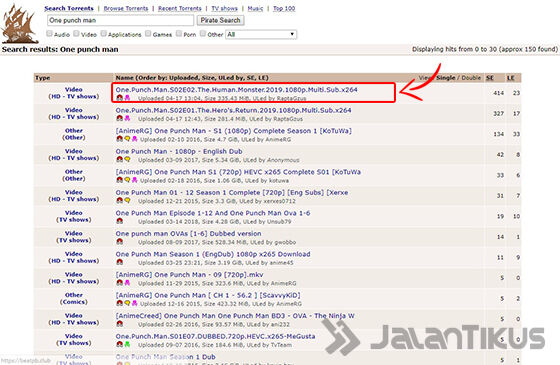Image resolution: width=560 pixels, height=365 pixels.
Task: Click pink skull icon on S02E01 Hero's Return row
Action: 127,118
